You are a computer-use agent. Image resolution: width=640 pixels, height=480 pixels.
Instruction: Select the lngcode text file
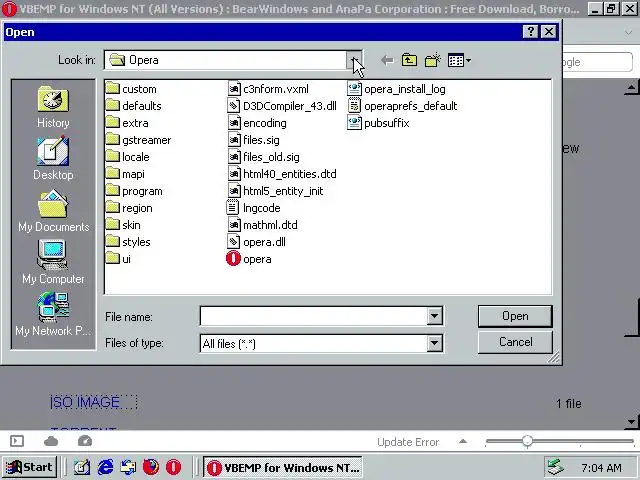point(253,208)
